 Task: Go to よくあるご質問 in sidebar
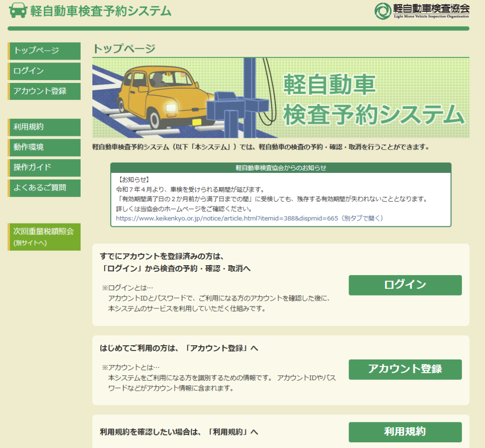[x=45, y=188]
